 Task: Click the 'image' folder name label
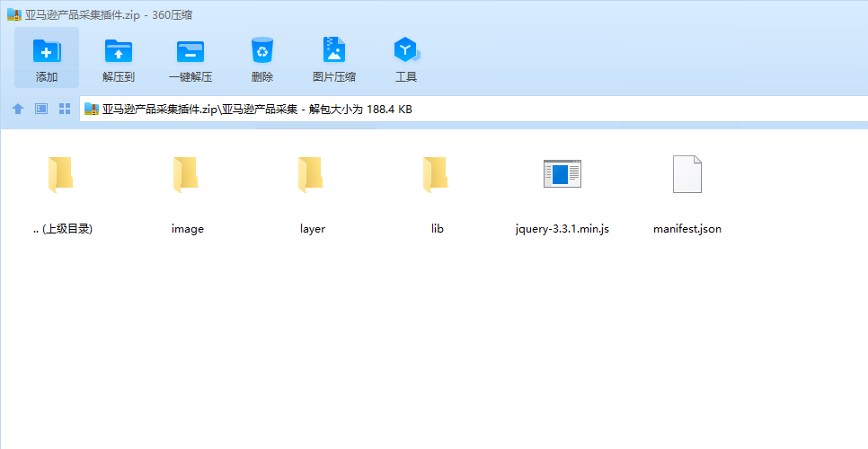188,229
